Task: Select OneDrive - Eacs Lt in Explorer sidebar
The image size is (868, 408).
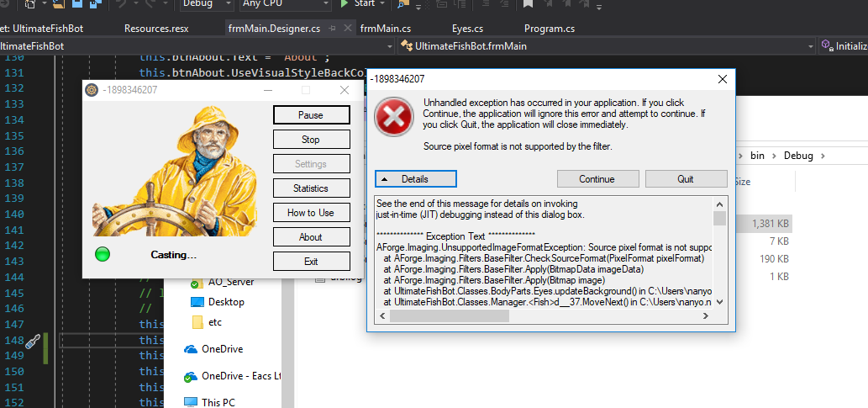Action: [x=241, y=376]
